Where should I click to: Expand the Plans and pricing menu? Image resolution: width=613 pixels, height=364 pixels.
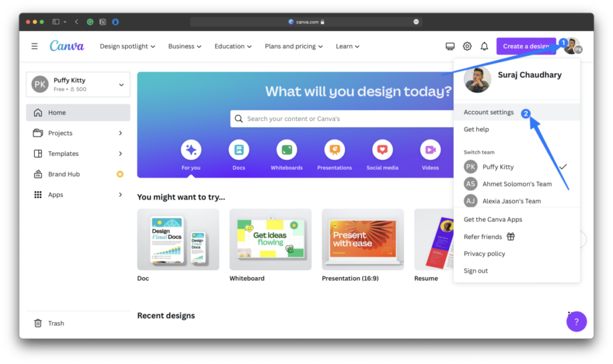click(x=294, y=46)
